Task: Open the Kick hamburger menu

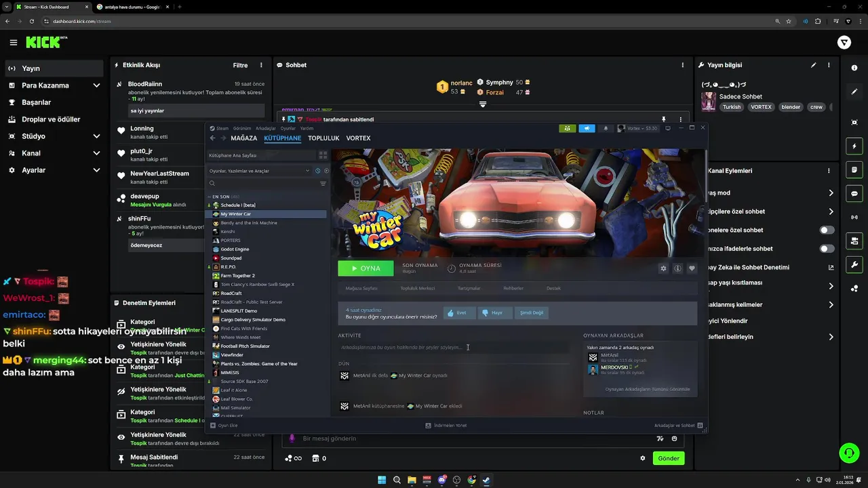Action: tap(14, 42)
